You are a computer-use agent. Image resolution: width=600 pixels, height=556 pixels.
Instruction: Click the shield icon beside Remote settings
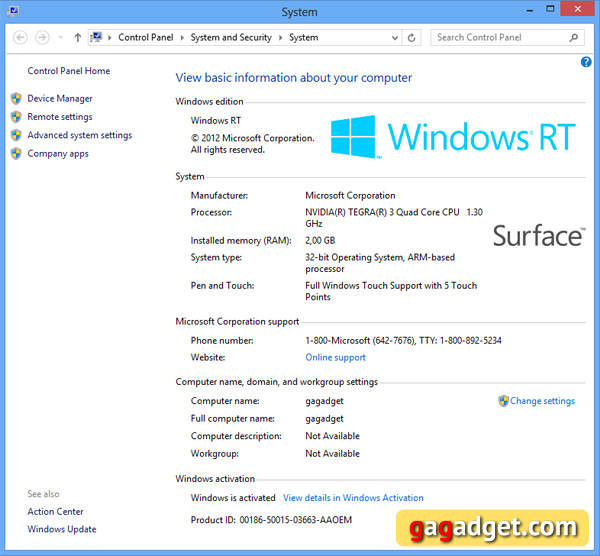pyautogui.click(x=16, y=117)
